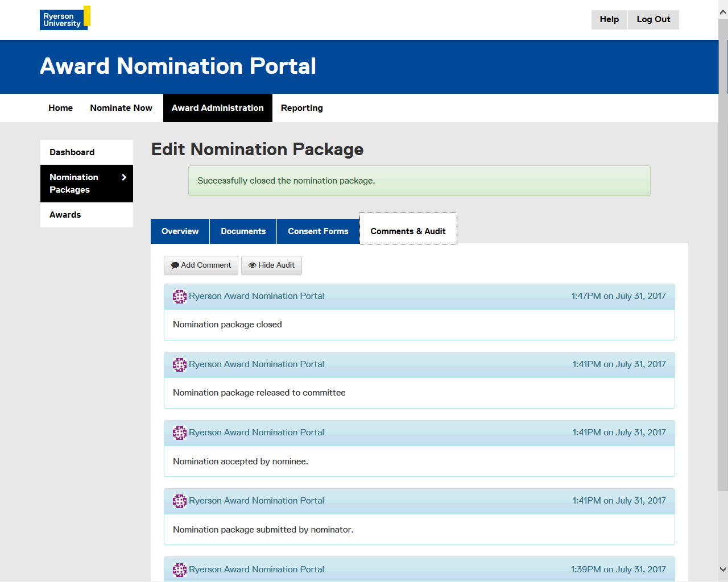728x582 pixels.
Task: Switch to the Documents tab
Action: 243,231
